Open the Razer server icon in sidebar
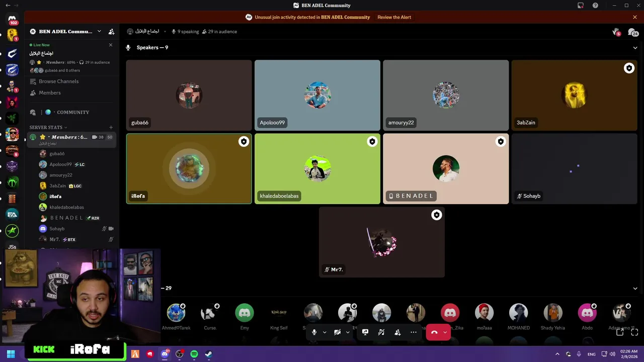The width and height of the screenshot is (644, 362). [12, 117]
